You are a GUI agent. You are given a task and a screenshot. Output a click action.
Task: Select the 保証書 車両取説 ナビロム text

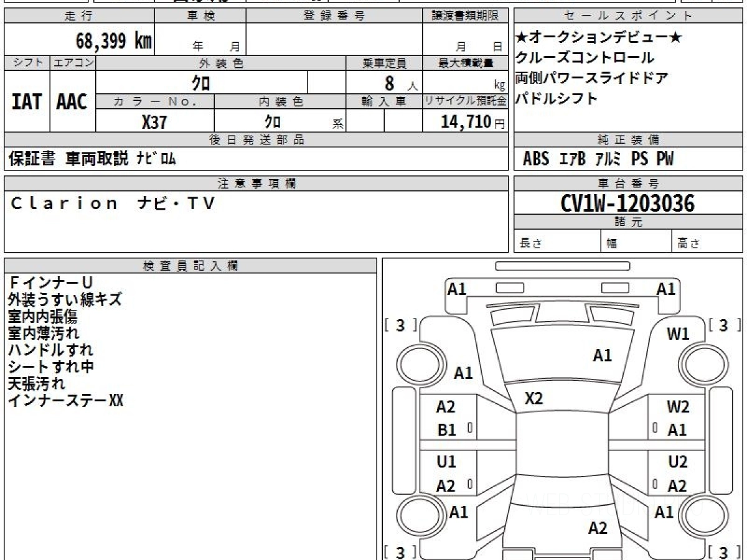pyautogui.click(x=92, y=159)
